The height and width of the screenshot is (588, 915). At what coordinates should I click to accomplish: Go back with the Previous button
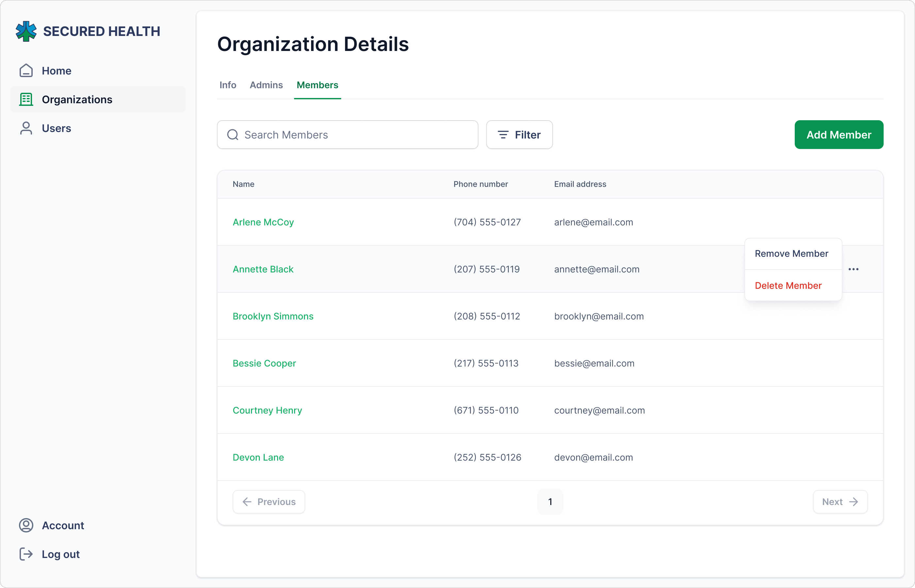[269, 502]
